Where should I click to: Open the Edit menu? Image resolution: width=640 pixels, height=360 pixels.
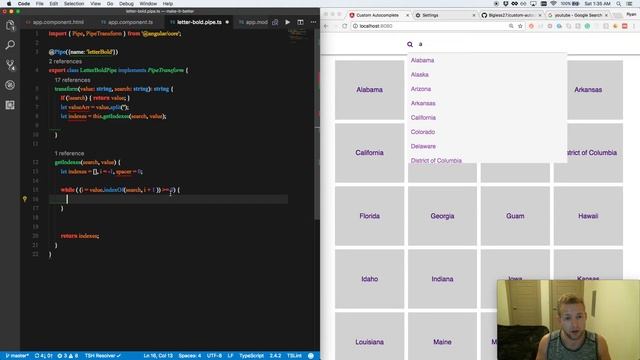pos(53,3)
